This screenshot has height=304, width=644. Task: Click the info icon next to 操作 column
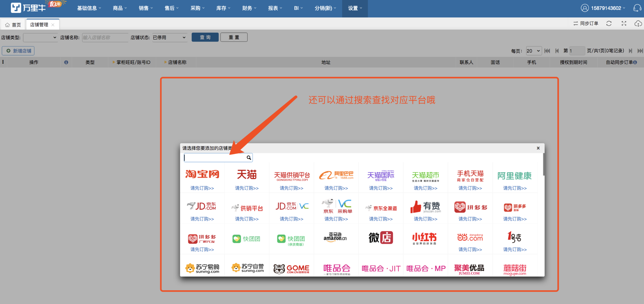[66, 62]
